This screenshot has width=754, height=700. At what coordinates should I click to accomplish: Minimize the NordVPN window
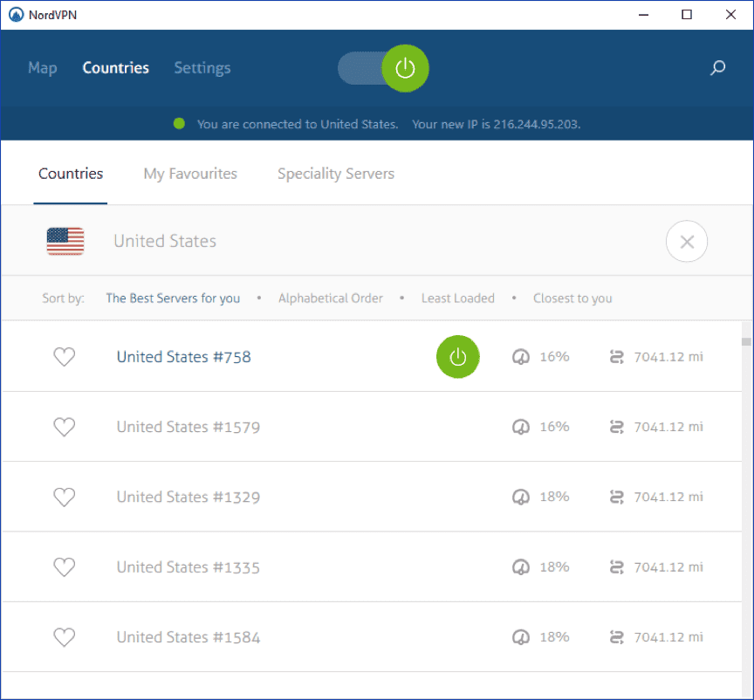pos(643,15)
